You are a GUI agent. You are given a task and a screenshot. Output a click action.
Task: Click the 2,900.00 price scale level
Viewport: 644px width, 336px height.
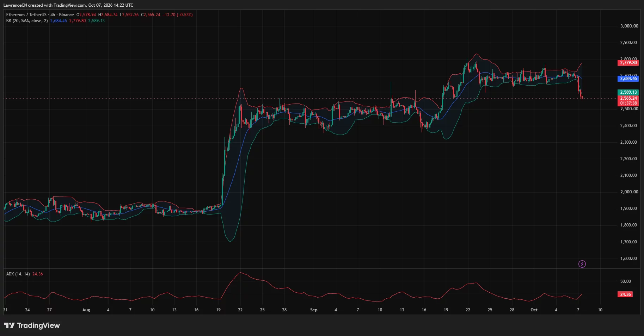pos(629,43)
